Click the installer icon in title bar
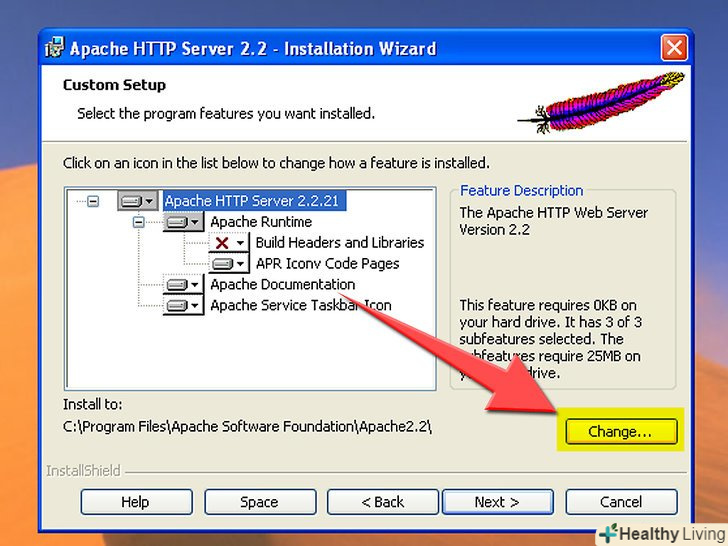This screenshot has height=546, width=728. coord(54,48)
